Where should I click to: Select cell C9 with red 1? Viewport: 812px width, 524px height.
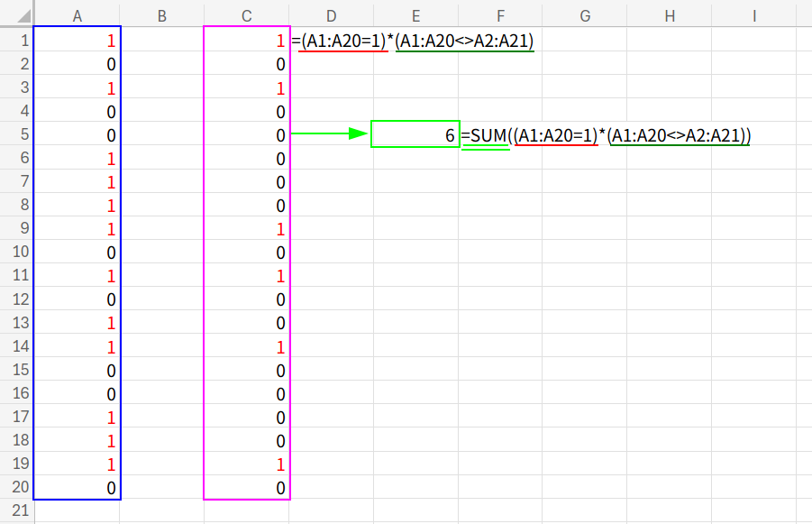(246, 229)
